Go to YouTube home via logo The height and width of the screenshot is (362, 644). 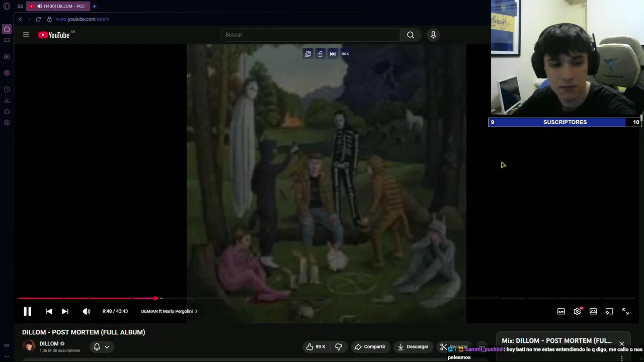tap(54, 35)
